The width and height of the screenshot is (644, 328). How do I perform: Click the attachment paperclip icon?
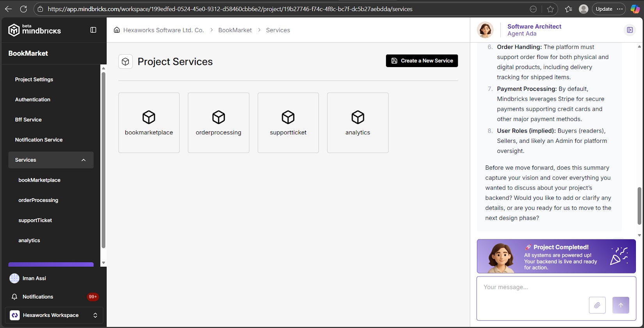pyautogui.click(x=597, y=305)
